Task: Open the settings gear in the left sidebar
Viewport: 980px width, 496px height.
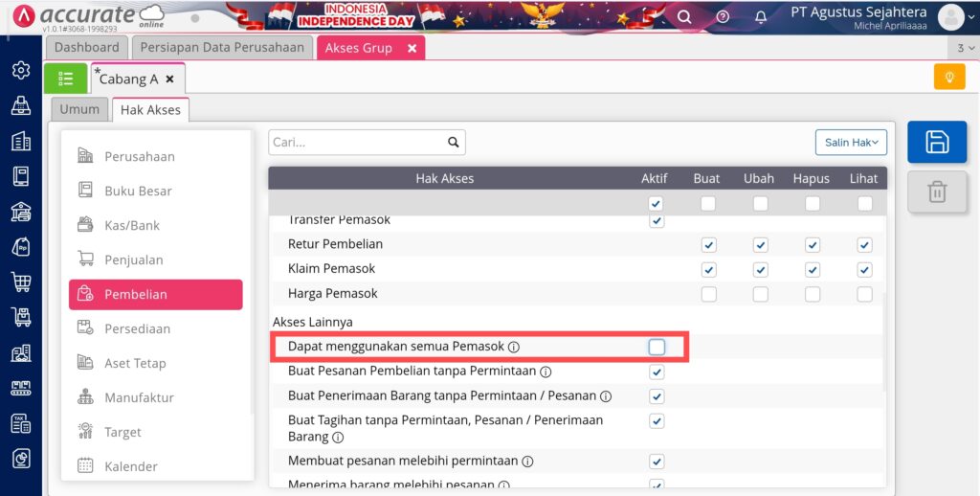Action: tap(21, 70)
